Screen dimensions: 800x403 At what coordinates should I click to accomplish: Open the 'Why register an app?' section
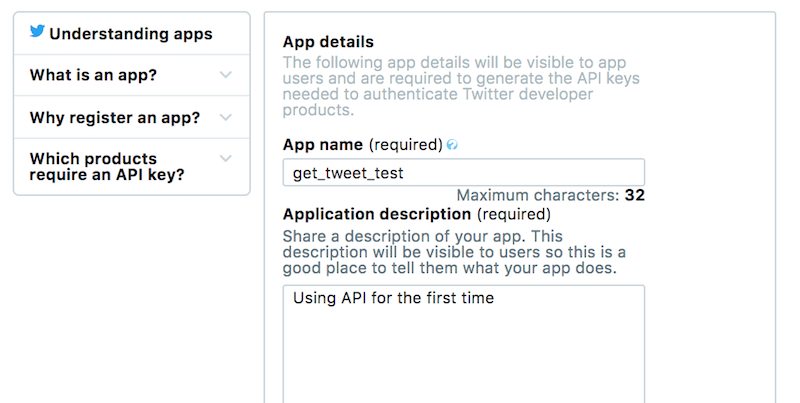pos(132,117)
